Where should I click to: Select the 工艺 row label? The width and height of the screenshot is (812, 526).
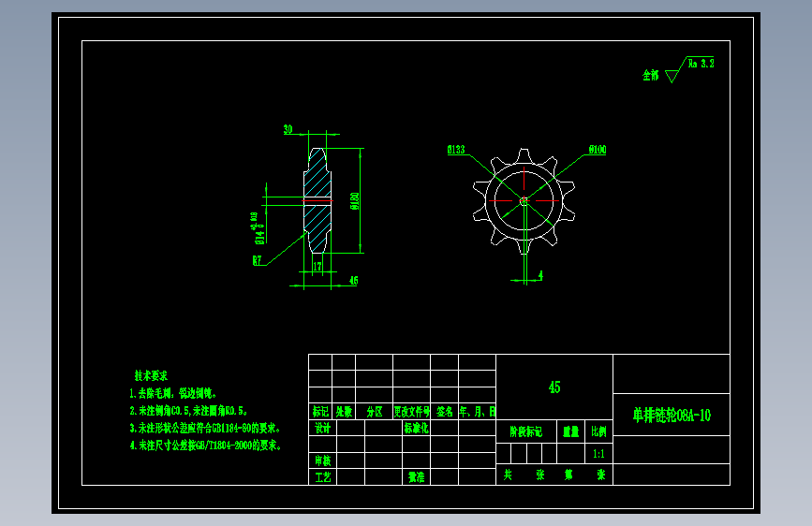click(x=322, y=476)
